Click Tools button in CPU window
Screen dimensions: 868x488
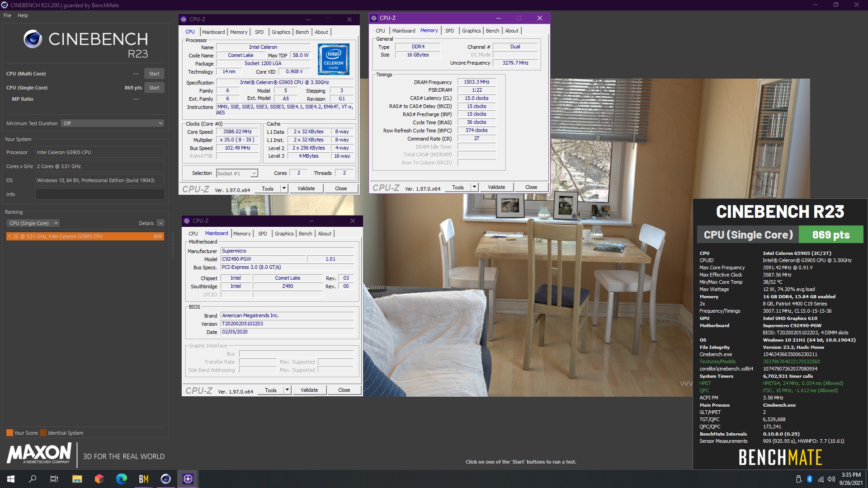click(x=268, y=188)
